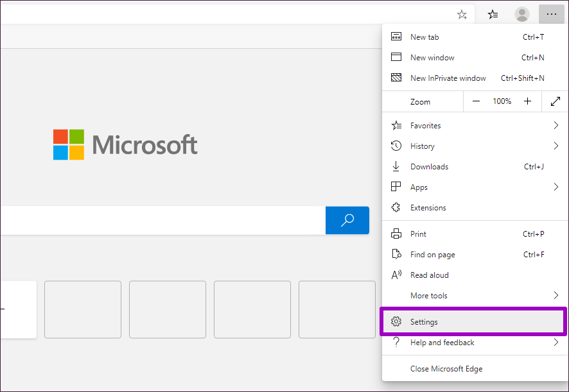Click the 100% zoom value
The image size is (569, 392).
(x=502, y=101)
